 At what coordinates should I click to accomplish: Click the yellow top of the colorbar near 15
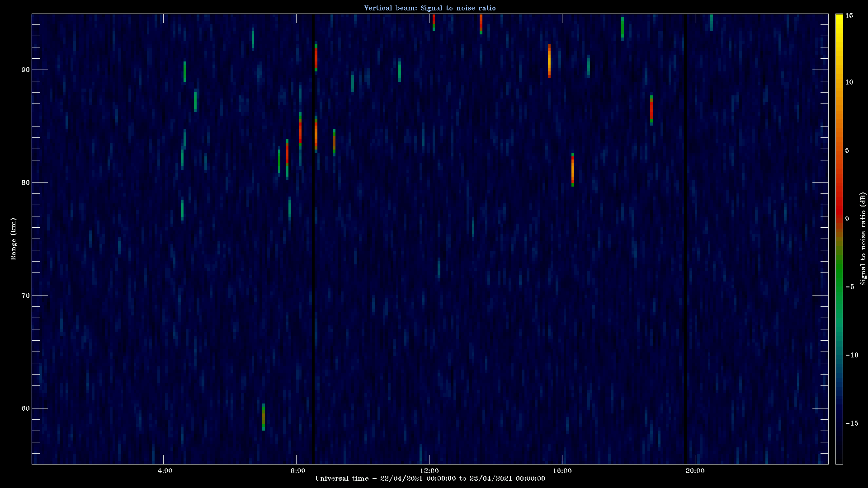point(839,18)
